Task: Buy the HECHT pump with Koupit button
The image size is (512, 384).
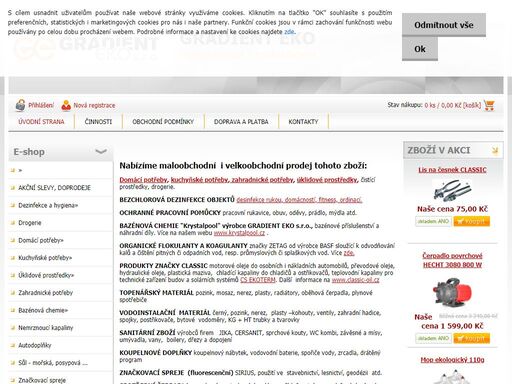Action: [x=471, y=338]
